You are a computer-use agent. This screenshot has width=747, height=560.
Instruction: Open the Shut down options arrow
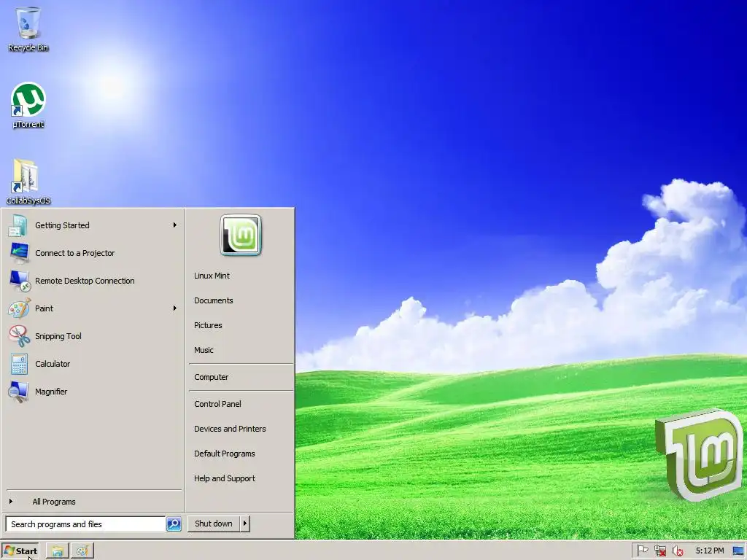245,524
